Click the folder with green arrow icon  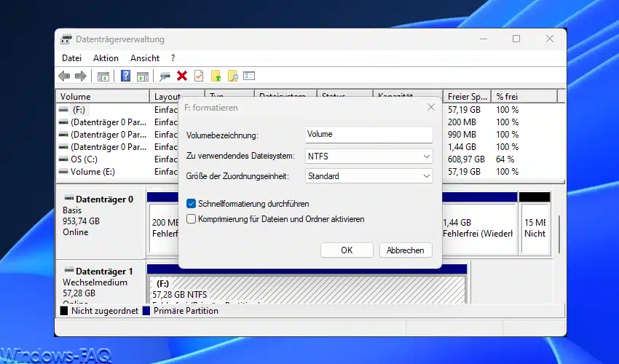pyautogui.click(x=216, y=76)
